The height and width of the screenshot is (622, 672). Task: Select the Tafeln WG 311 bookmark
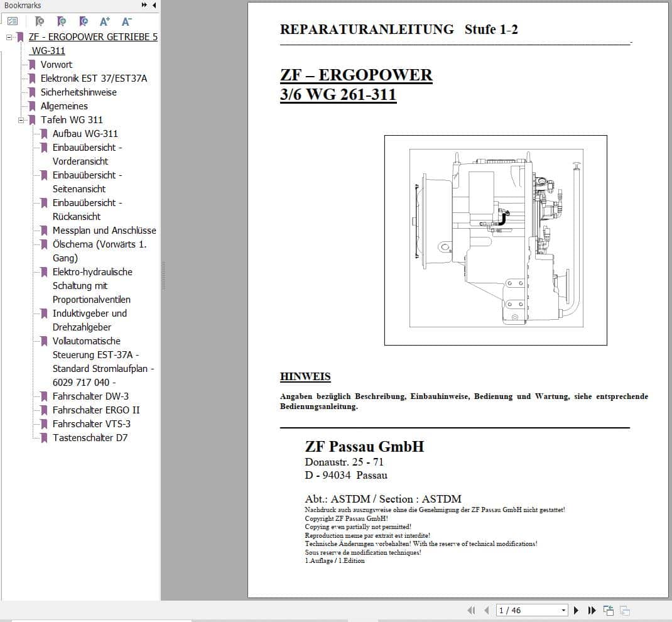click(72, 119)
